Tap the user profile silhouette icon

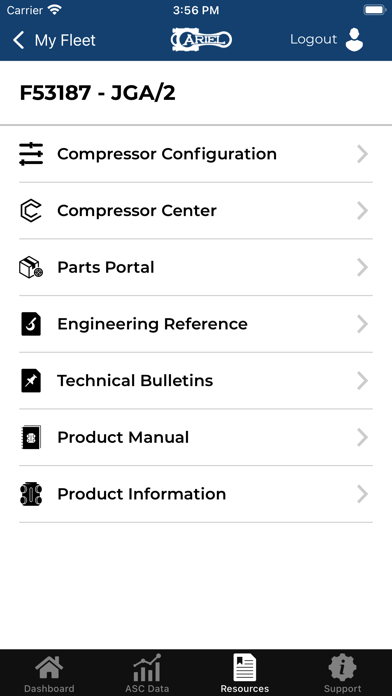tap(354, 40)
